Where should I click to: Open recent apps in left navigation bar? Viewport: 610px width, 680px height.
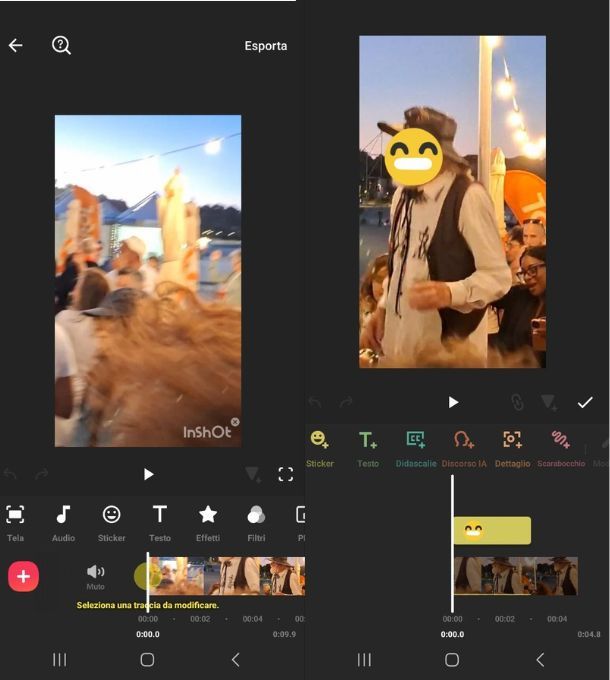60,660
